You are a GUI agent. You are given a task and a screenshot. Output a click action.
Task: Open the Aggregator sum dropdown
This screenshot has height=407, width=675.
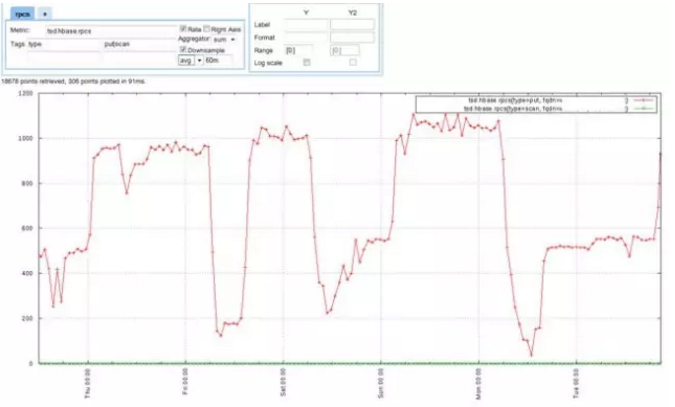coord(224,39)
